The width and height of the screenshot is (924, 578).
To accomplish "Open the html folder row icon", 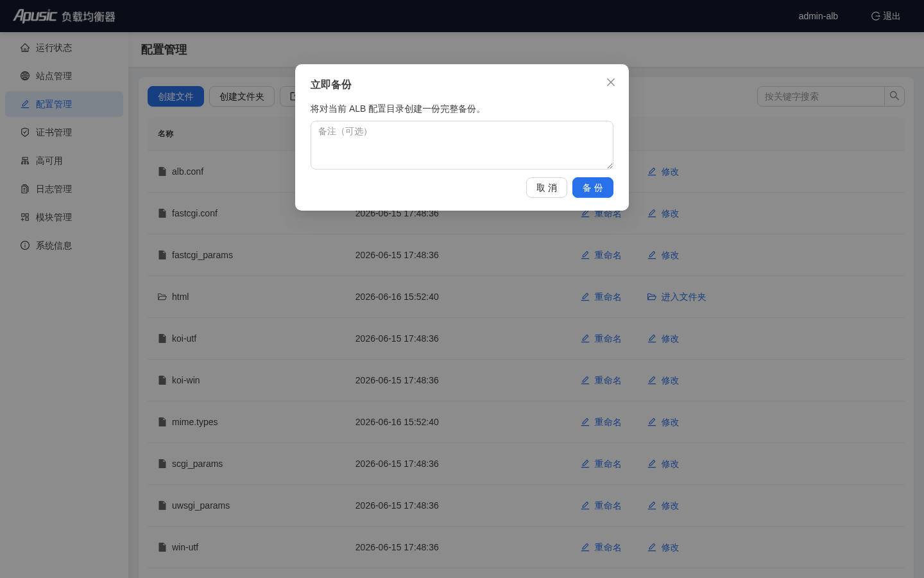I will pos(162,297).
